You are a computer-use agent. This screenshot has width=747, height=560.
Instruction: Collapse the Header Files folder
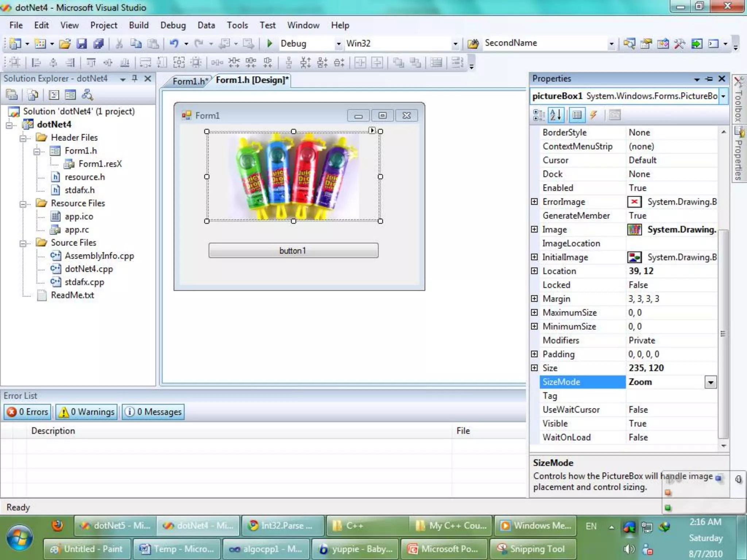(x=23, y=138)
